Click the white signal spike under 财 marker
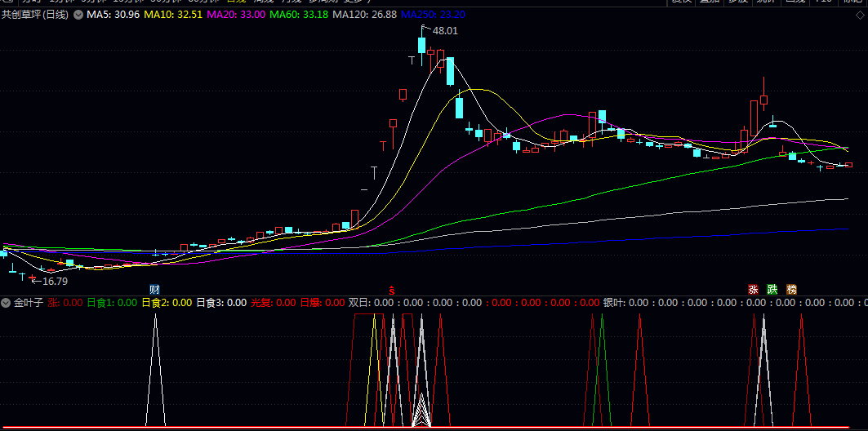The width and height of the screenshot is (868, 431). 155,367
